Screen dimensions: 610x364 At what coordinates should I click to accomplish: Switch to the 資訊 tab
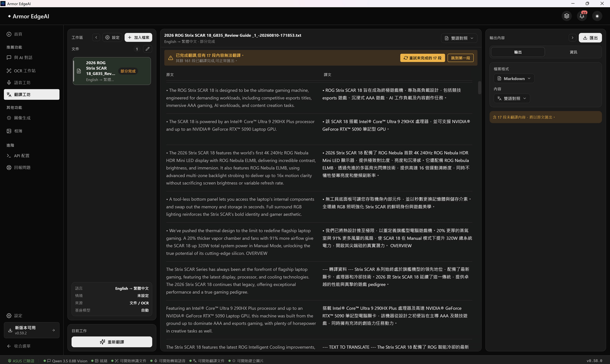[573, 52]
